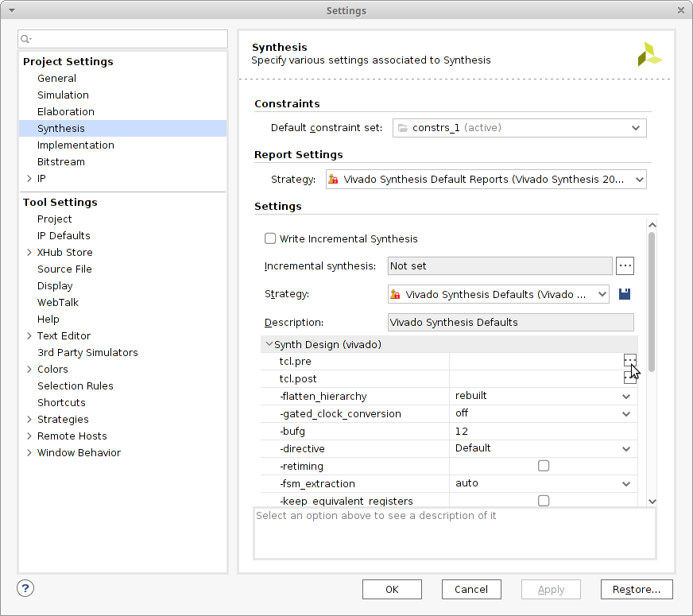This screenshot has height=616, width=693.
Task: Open the title bar window menu arrow
Action: tap(10, 10)
